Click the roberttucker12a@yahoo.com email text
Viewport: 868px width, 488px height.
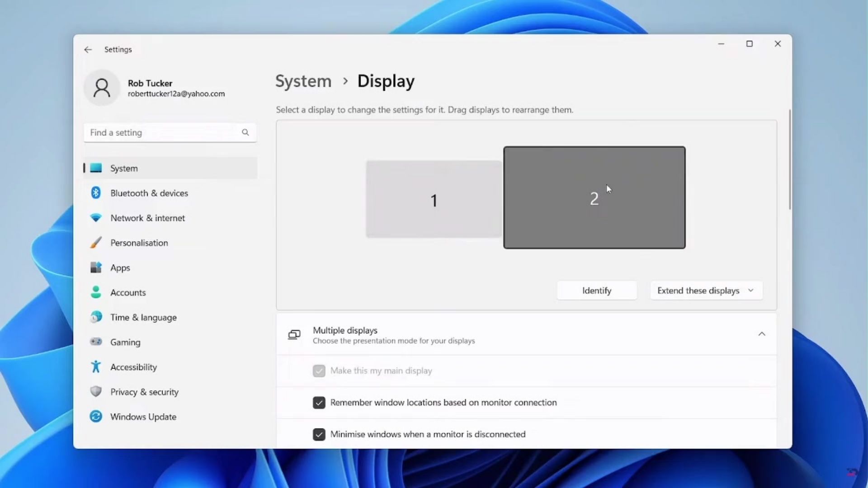tap(176, 94)
